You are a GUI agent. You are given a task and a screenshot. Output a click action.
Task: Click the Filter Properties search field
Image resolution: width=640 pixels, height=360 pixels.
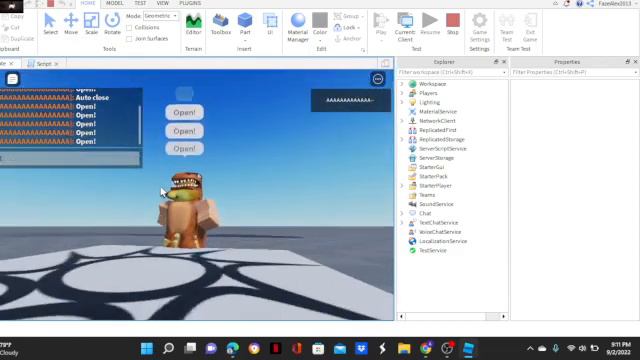coord(575,72)
